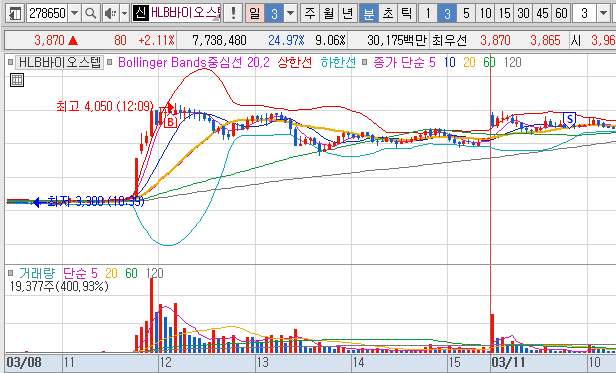Click the Bollinger Bands중심선 20,2 legend

tap(194, 62)
